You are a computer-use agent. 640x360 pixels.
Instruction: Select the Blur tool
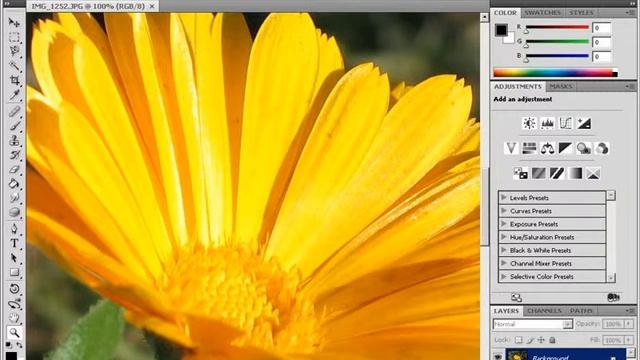[14, 198]
